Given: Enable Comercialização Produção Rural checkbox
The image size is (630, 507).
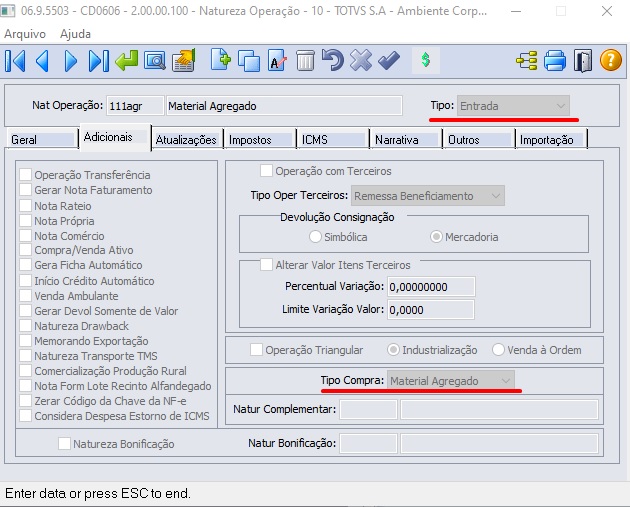Looking at the screenshot, I should tap(25, 370).
